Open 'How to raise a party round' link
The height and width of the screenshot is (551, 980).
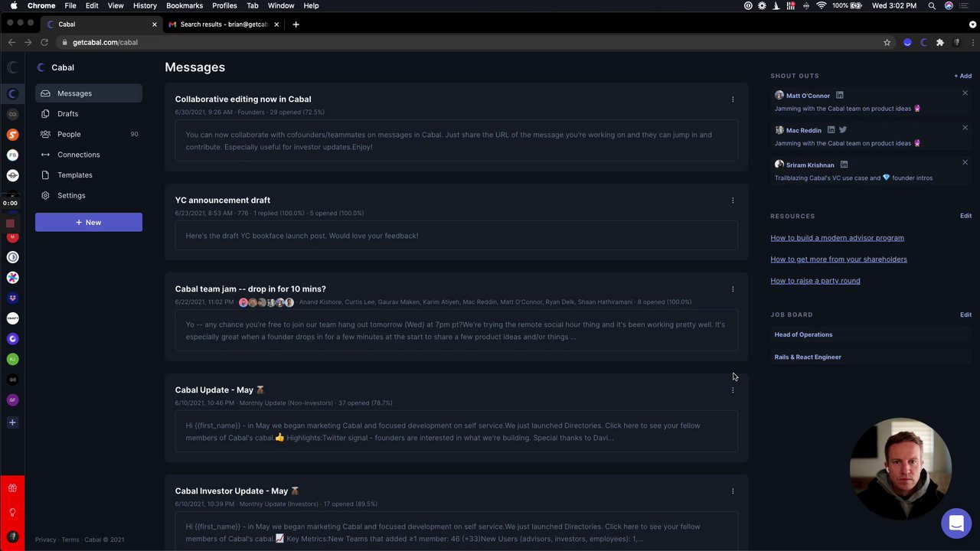[815, 281]
